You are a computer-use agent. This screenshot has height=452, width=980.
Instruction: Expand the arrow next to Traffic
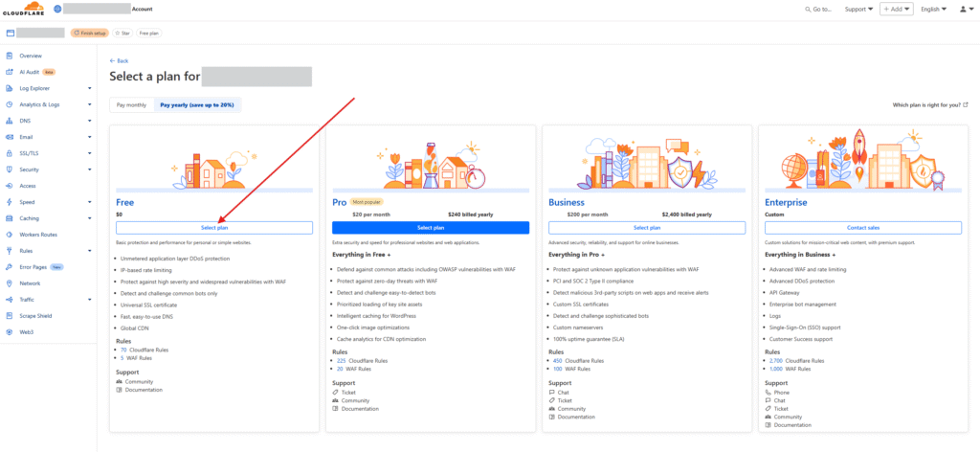(89, 300)
